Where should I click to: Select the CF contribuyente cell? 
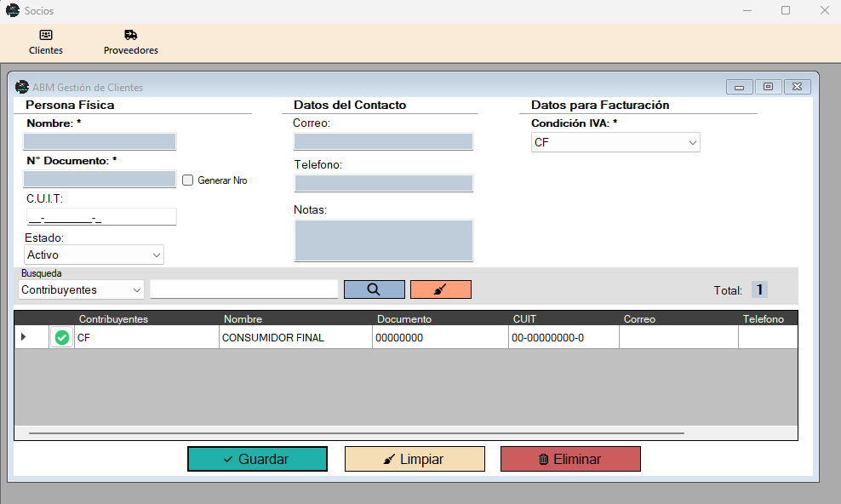pos(146,337)
